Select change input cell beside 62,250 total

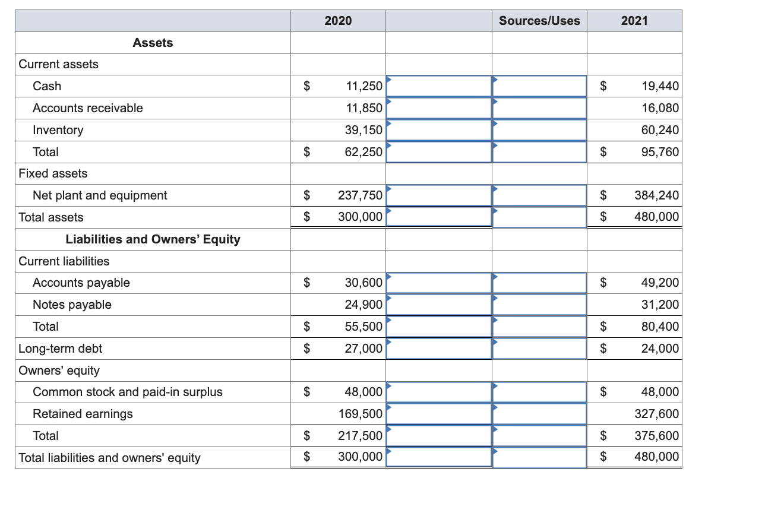439,152
